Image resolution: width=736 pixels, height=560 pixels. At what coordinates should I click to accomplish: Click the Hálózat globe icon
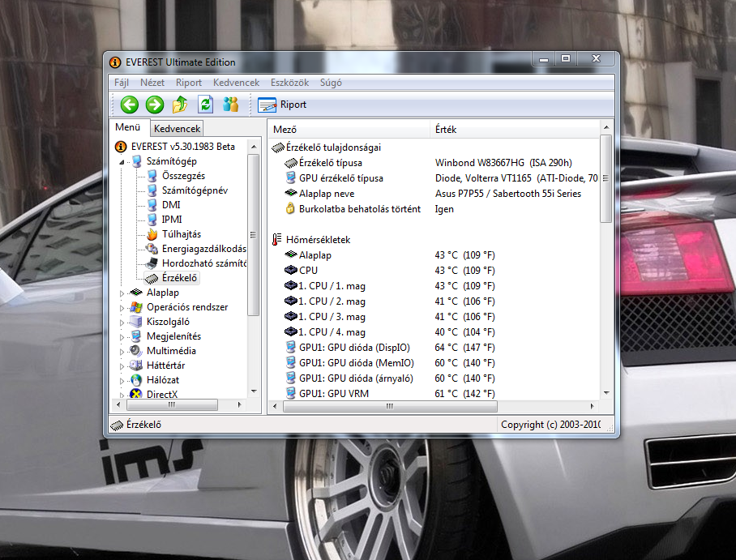point(136,380)
